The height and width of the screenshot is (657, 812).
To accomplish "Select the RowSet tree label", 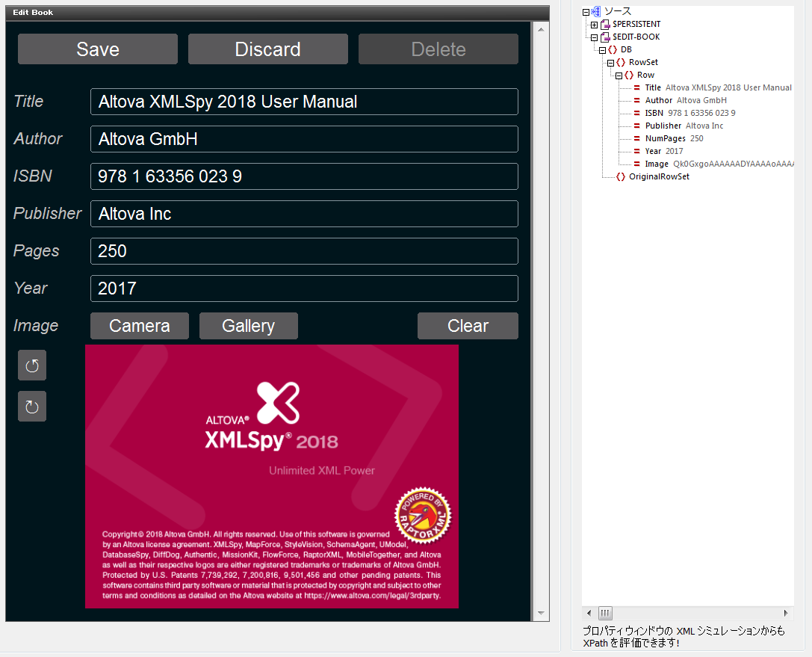I will coord(643,62).
